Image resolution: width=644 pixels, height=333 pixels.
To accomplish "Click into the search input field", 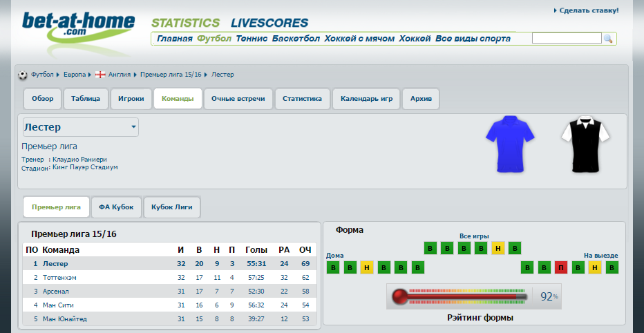I will click(567, 38).
